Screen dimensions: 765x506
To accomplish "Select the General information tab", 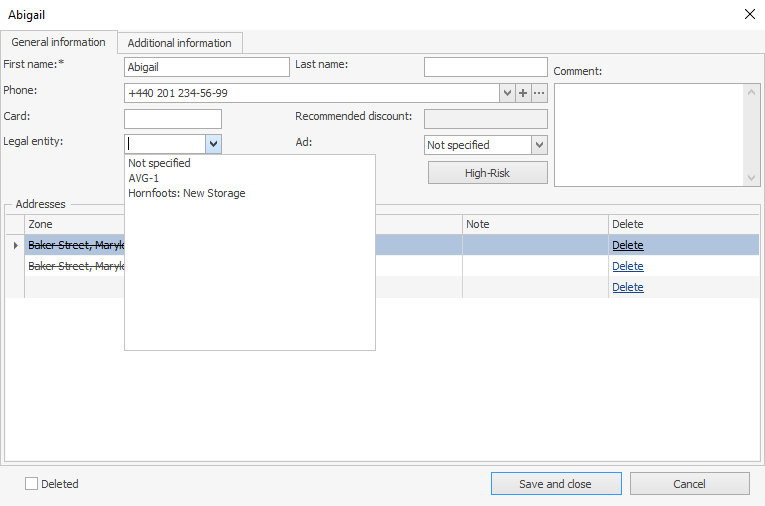I will tap(58, 42).
